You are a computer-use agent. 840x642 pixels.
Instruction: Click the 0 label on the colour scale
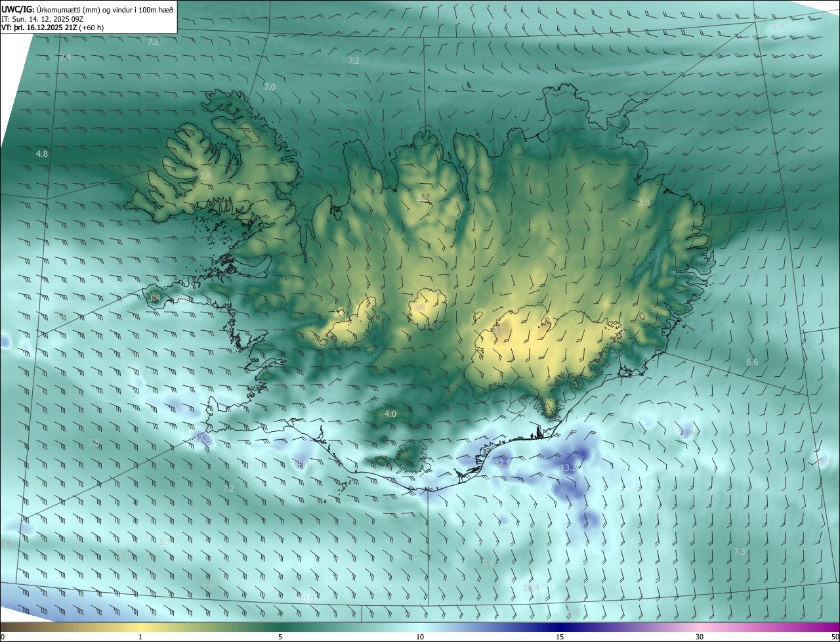[x=3, y=637]
